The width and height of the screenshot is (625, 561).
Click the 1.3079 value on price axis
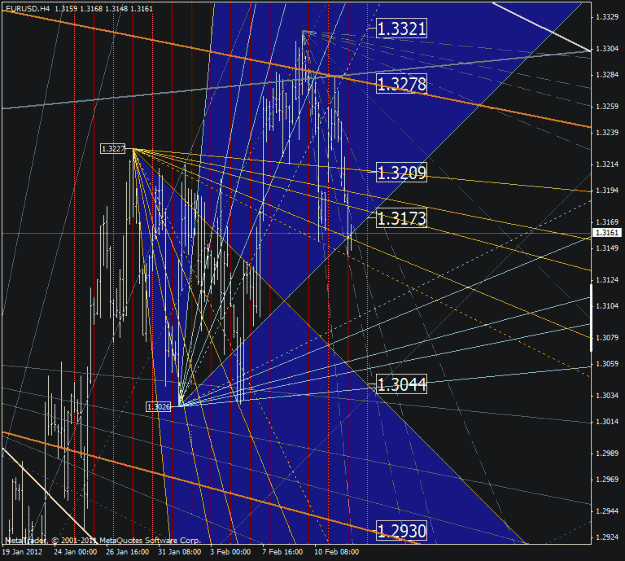point(607,338)
